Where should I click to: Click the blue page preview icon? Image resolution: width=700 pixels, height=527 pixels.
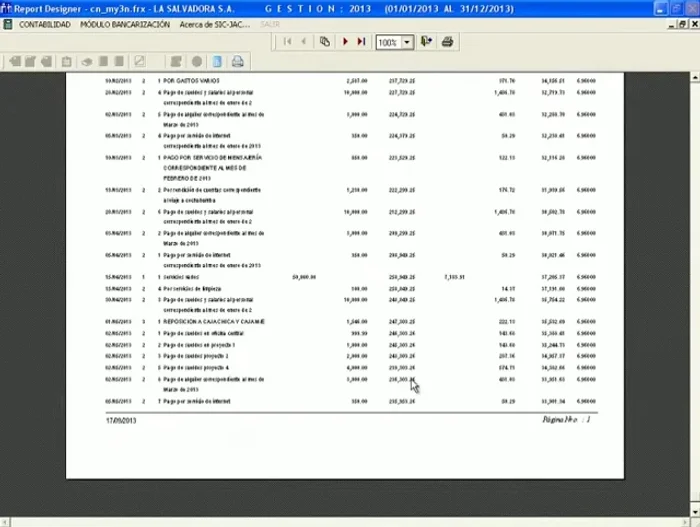[x=217, y=62]
